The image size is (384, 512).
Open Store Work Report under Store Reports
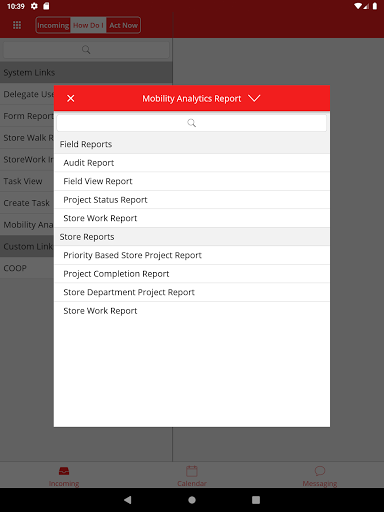192,311
